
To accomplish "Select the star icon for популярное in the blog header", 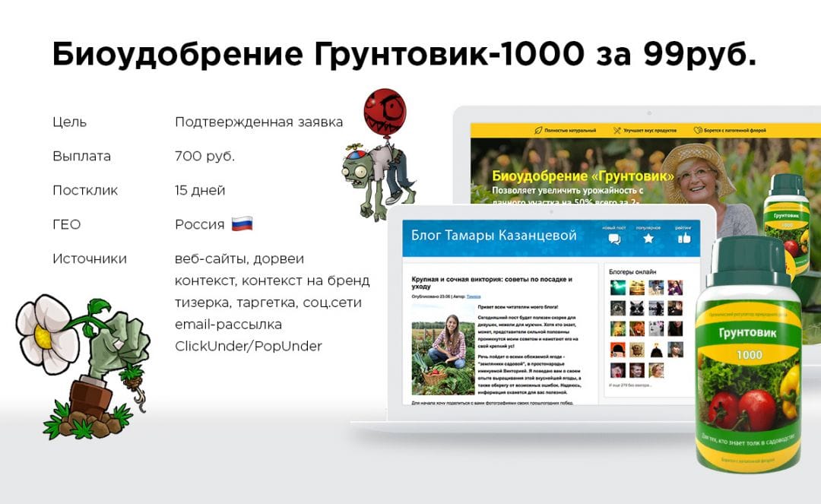I will 648,239.
